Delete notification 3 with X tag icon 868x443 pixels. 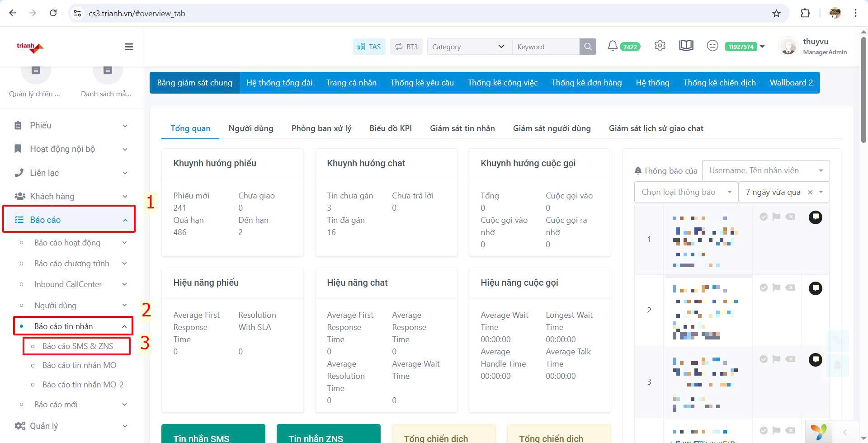pyautogui.click(x=790, y=359)
